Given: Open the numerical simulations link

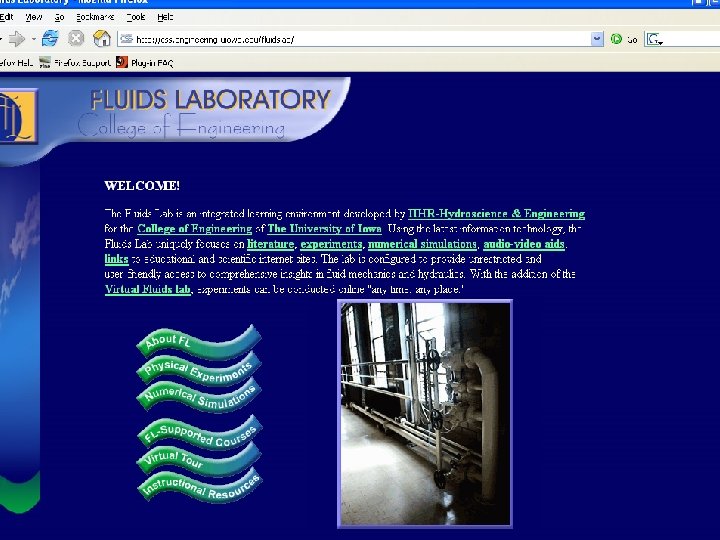Looking at the screenshot, I should click(x=422, y=244).
